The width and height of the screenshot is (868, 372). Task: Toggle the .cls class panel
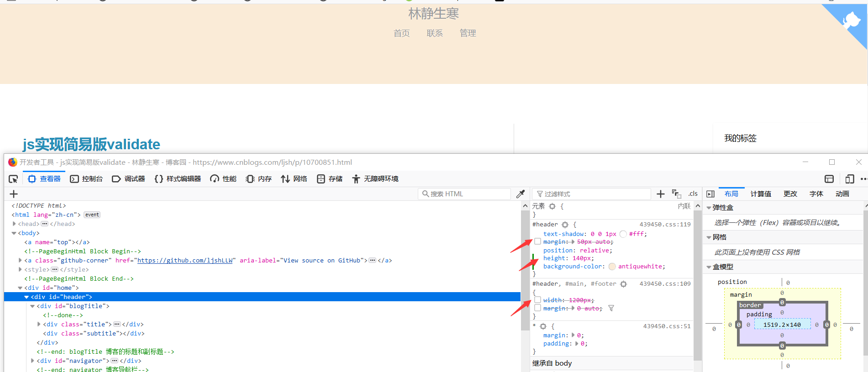(x=693, y=194)
